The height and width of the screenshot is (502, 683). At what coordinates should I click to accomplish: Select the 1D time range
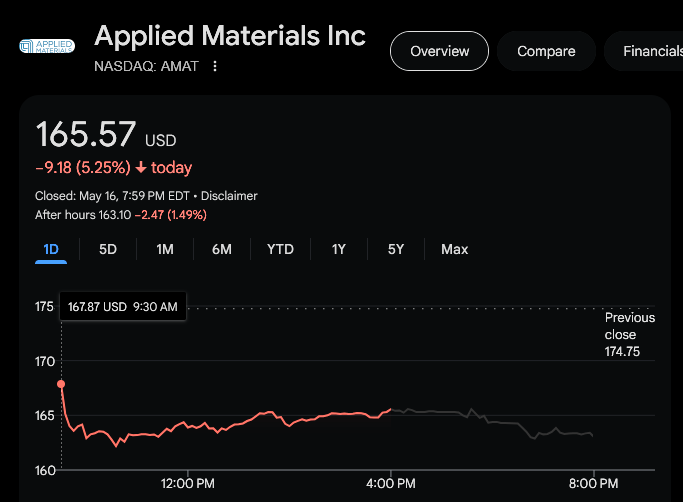[51, 250]
